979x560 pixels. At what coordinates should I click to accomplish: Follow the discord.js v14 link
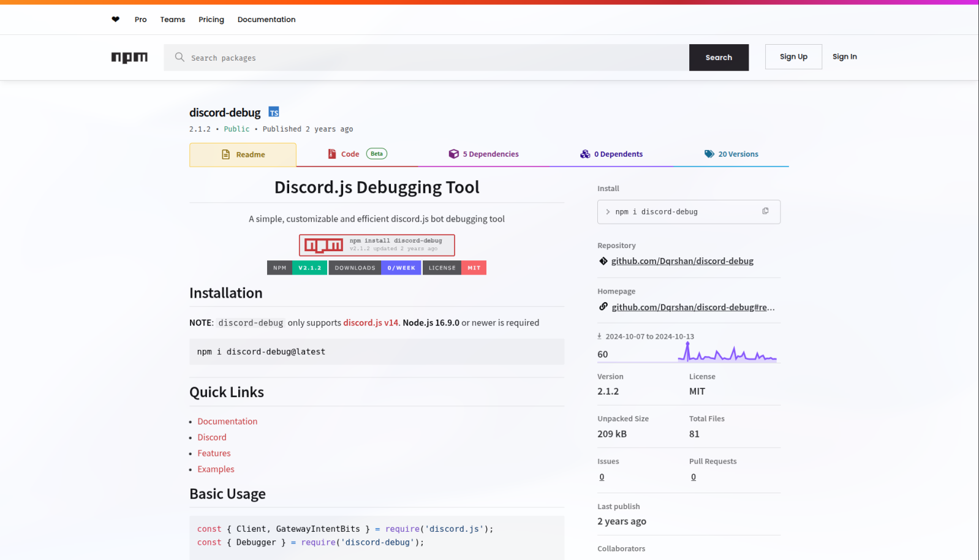coord(371,322)
